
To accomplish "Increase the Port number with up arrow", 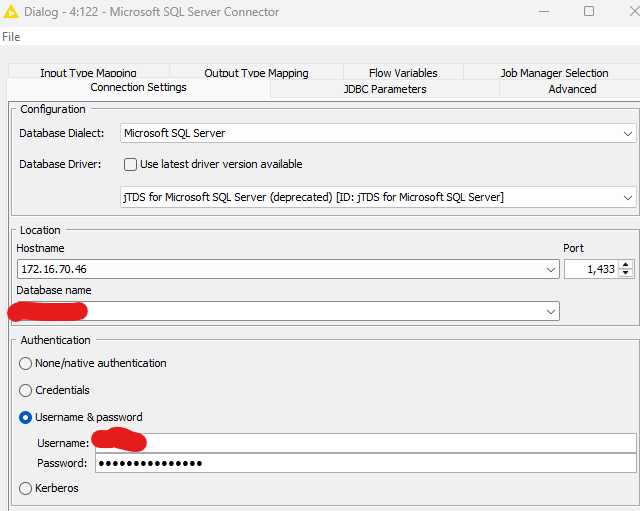I will pos(625,265).
